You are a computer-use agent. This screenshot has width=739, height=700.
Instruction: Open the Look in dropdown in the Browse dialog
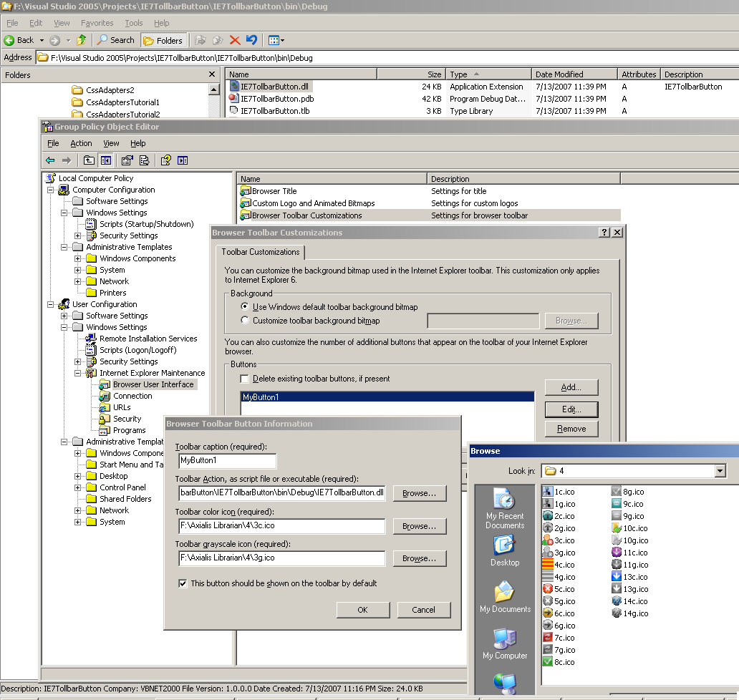coord(720,470)
